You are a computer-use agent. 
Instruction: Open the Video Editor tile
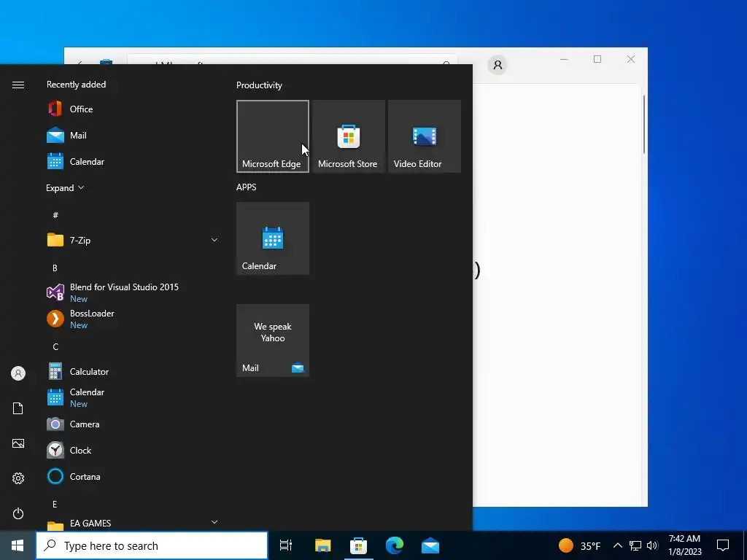(425, 136)
